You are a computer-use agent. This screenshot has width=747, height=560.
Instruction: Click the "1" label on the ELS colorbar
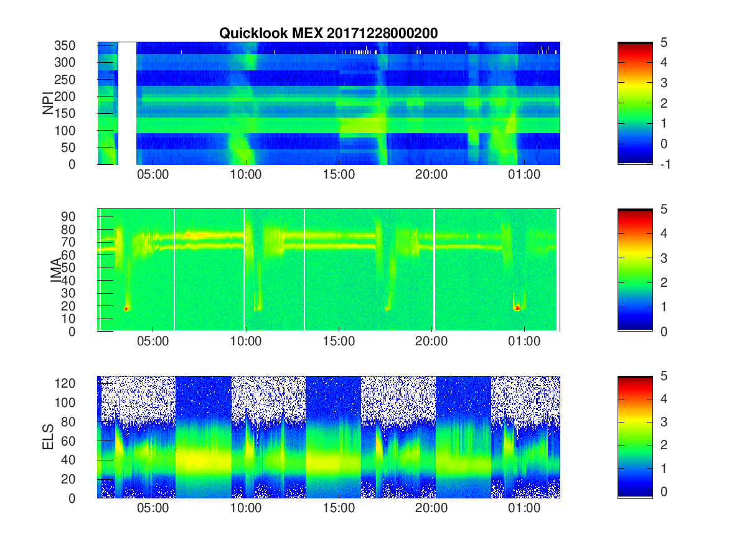point(663,468)
